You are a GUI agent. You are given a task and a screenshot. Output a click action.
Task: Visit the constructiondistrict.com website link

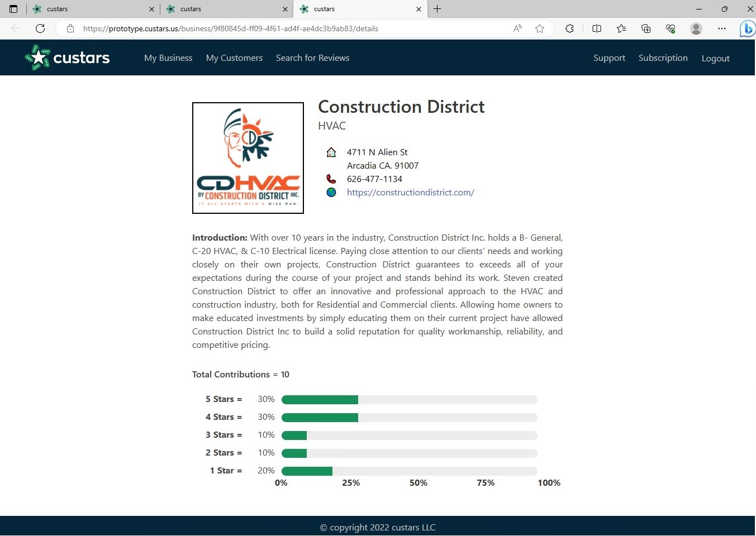click(410, 193)
